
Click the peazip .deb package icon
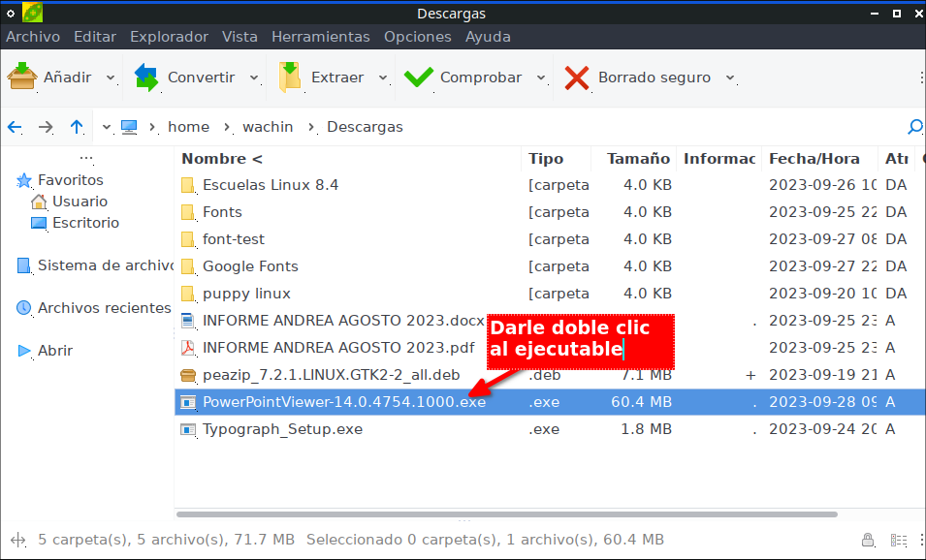click(x=188, y=375)
